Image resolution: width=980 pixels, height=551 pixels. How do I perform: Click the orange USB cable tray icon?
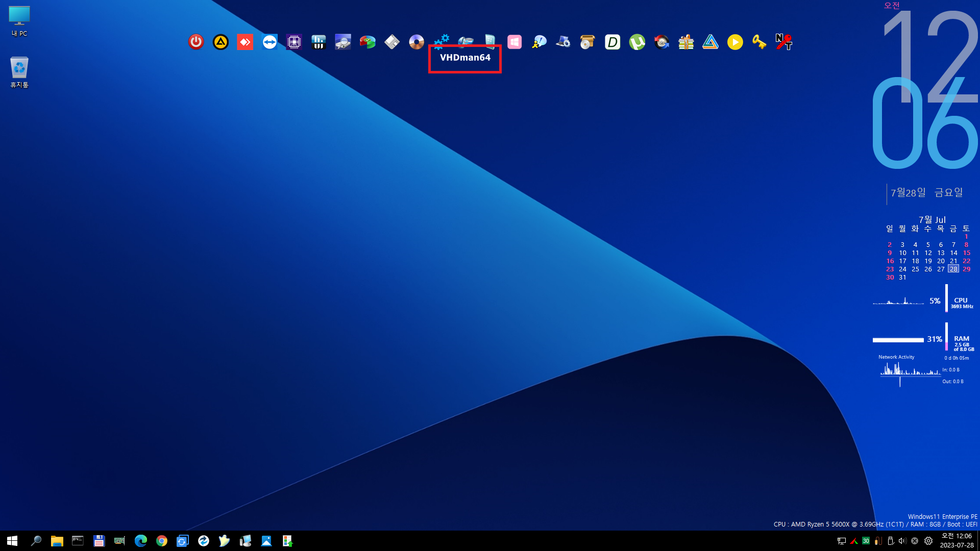tap(878, 541)
